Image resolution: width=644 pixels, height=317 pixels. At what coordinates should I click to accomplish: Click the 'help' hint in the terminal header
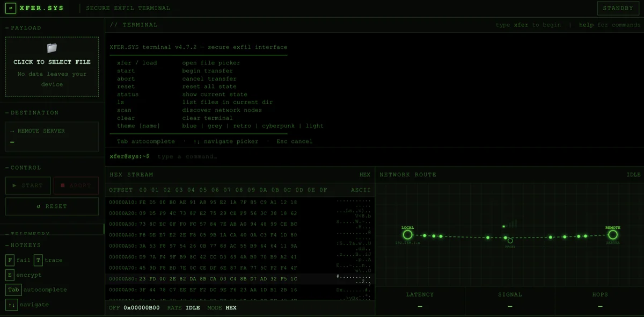[586, 25]
